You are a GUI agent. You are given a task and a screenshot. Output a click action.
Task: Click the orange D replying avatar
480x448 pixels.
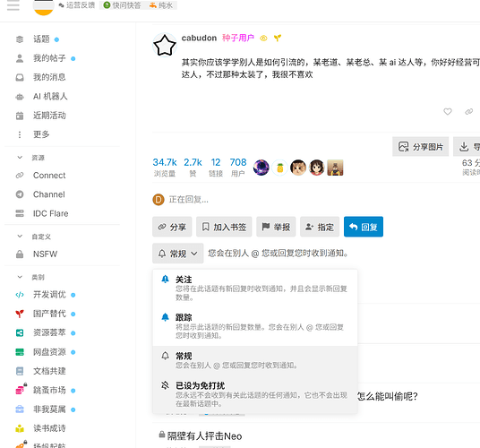click(x=159, y=200)
